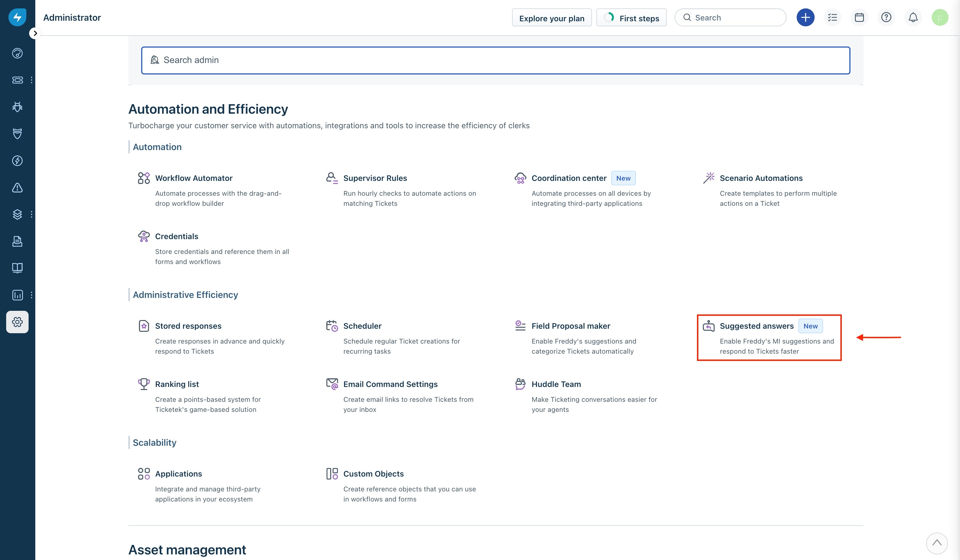This screenshot has width=960, height=560.
Task: Click the Credentials cloud key icon
Action: 144,236
